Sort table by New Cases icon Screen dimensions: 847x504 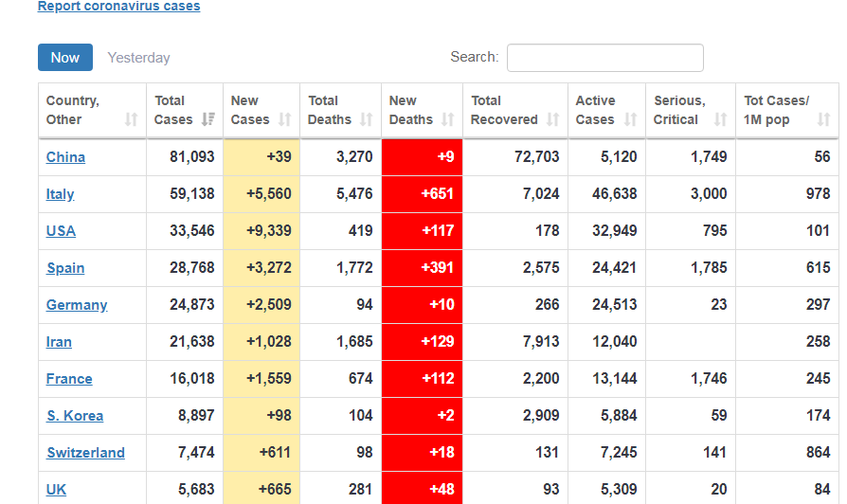284,119
